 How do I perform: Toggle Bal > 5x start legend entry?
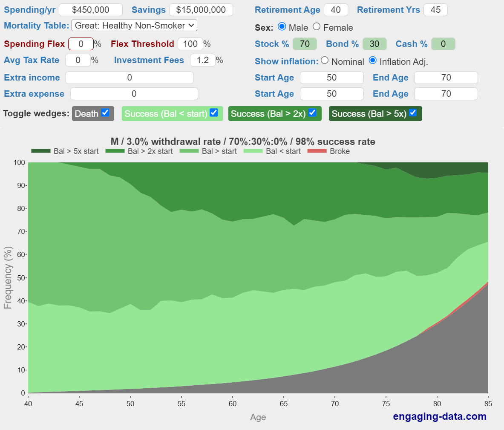pos(65,151)
